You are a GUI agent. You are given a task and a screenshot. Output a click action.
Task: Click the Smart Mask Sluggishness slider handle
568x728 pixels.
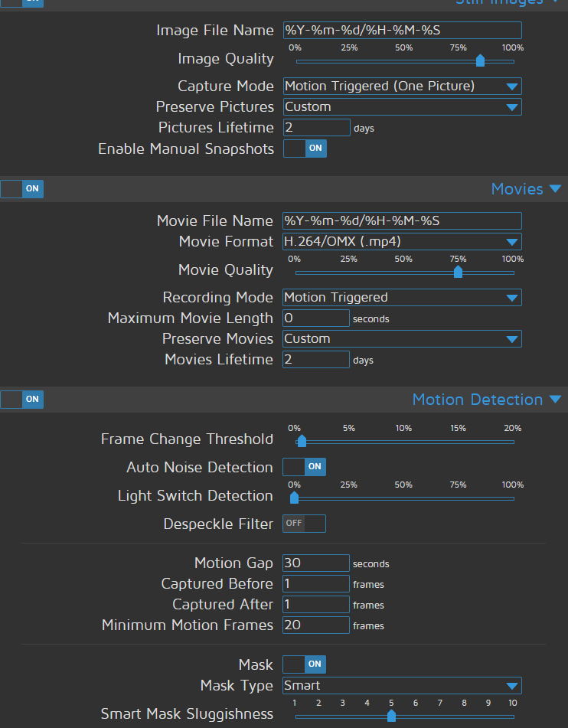click(391, 716)
